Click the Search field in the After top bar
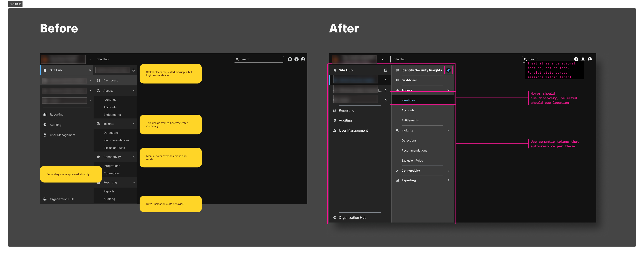This screenshot has width=644, height=255. click(547, 59)
